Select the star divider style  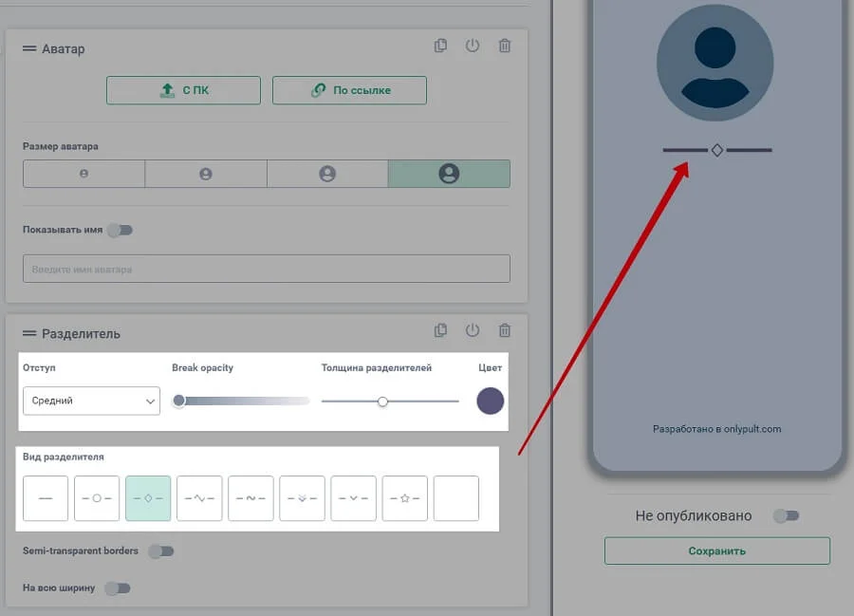point(404,498)
